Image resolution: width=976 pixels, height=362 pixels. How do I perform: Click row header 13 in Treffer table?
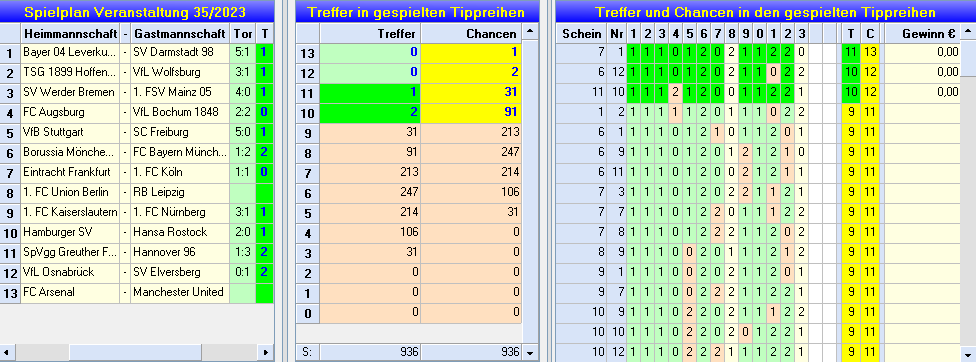pyautogui.click(x=307, y=53)
